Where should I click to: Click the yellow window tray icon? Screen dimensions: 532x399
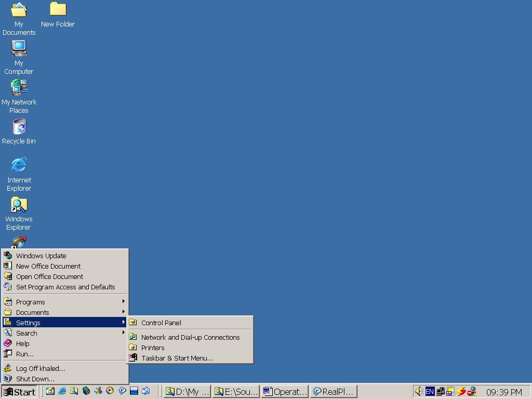[450, 392]
